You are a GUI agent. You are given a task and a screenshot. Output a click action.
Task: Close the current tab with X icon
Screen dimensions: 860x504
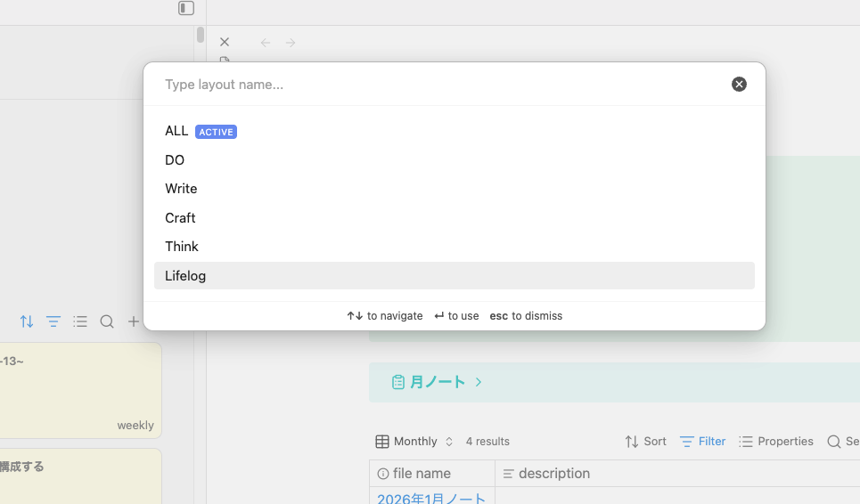click(225, 42)
